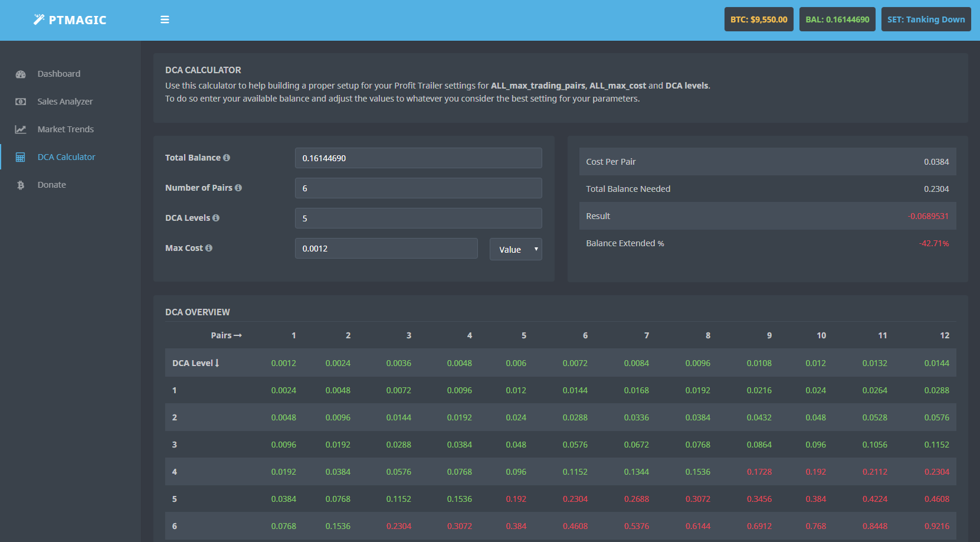Viewport: 980px width, 542px height.
Task: Open the Sales Analyzer page
Action: tap(65, 102)
